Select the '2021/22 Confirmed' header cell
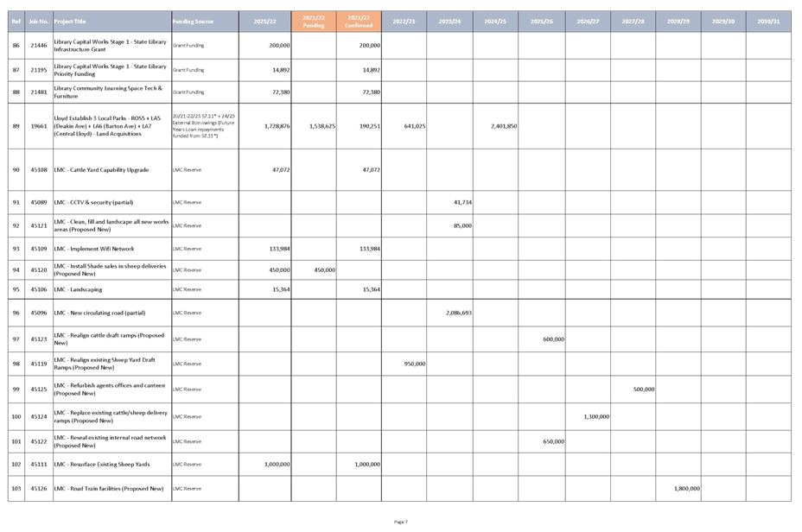The height and width of the screenshot is (532, 802). [359, 22]
